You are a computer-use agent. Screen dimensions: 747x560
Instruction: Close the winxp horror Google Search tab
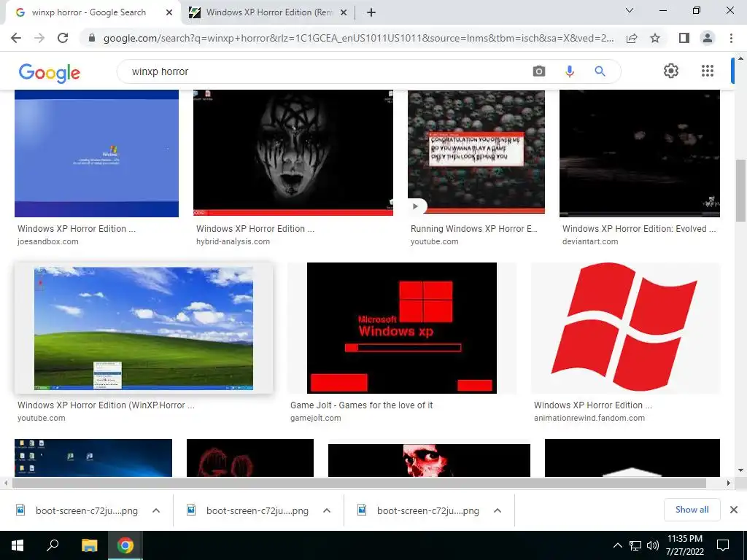point(169,12)
